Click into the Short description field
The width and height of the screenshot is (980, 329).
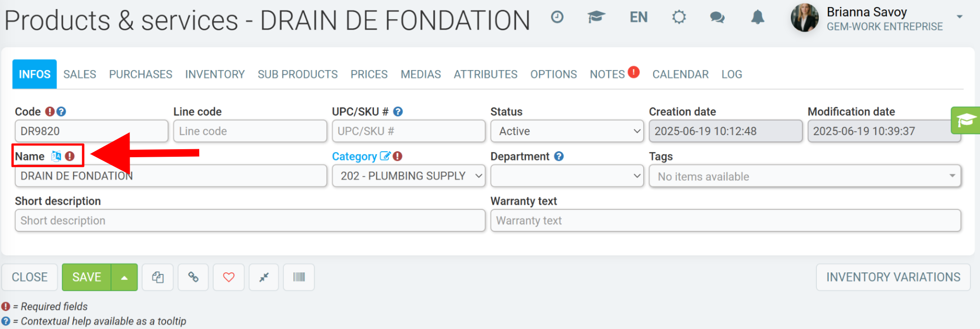[250, 220]
